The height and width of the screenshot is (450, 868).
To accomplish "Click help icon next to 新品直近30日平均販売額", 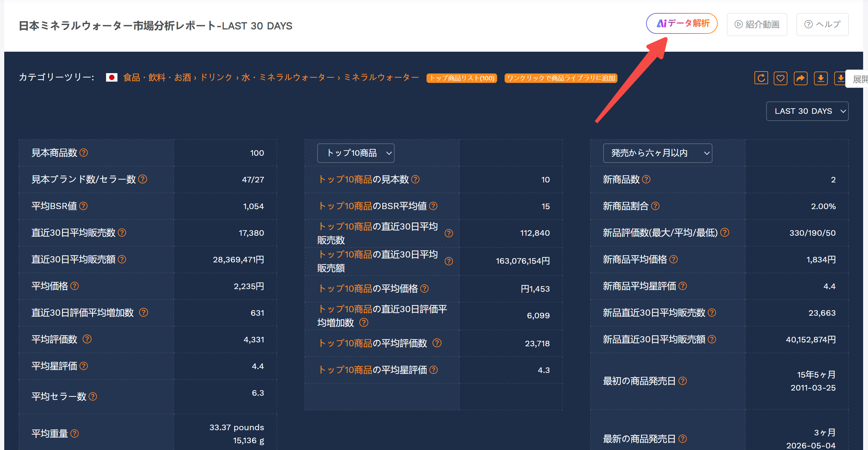I will (x=712, y=339).
